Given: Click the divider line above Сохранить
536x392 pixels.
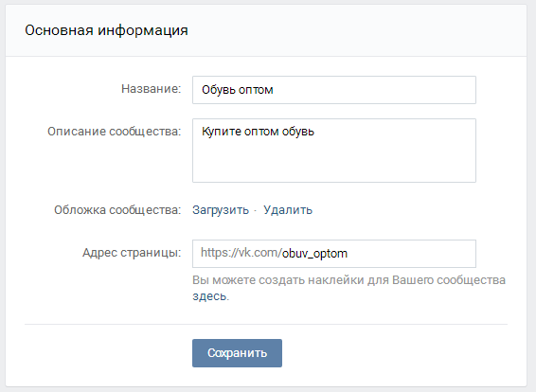Looking at the screenshot, I should tap(266, 324).
